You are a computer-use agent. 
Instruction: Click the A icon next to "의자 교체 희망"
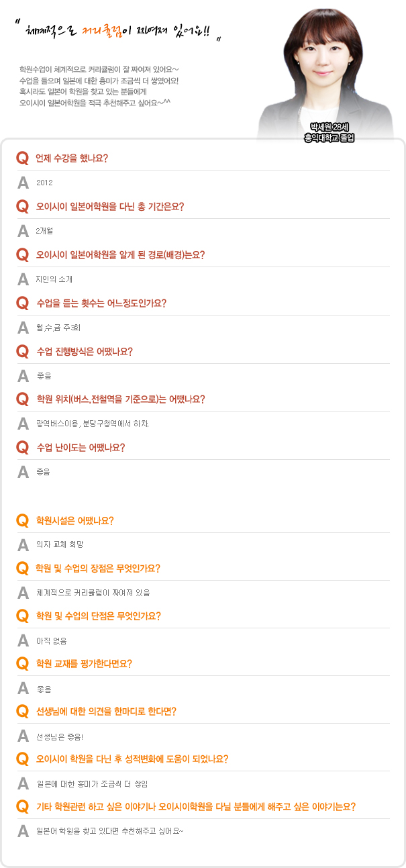pyautogui.click(x=23, y=544)
